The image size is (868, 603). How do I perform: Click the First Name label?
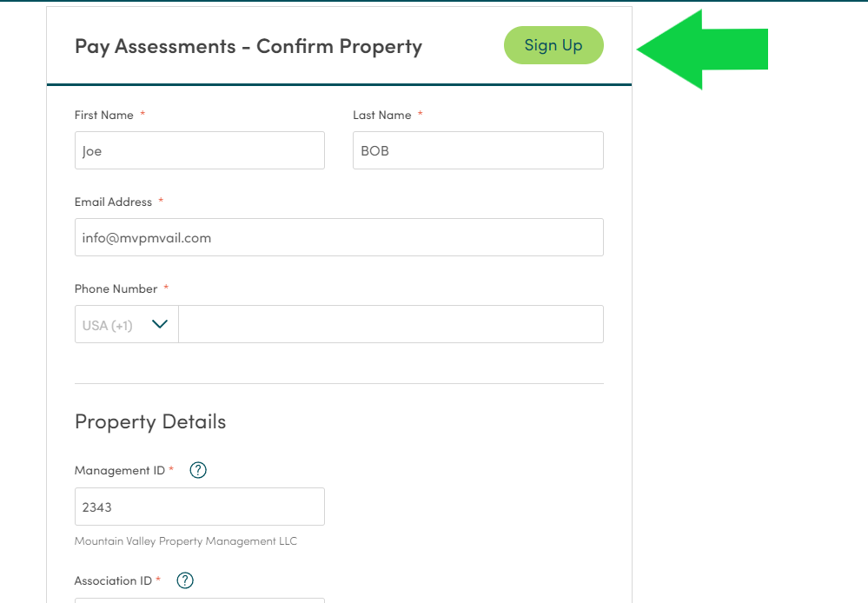(104, 116)
